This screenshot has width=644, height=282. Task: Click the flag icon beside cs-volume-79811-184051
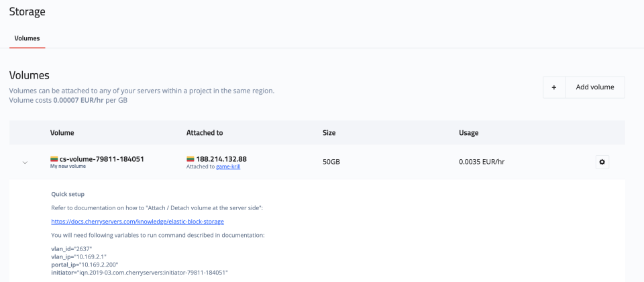(54, 159)
